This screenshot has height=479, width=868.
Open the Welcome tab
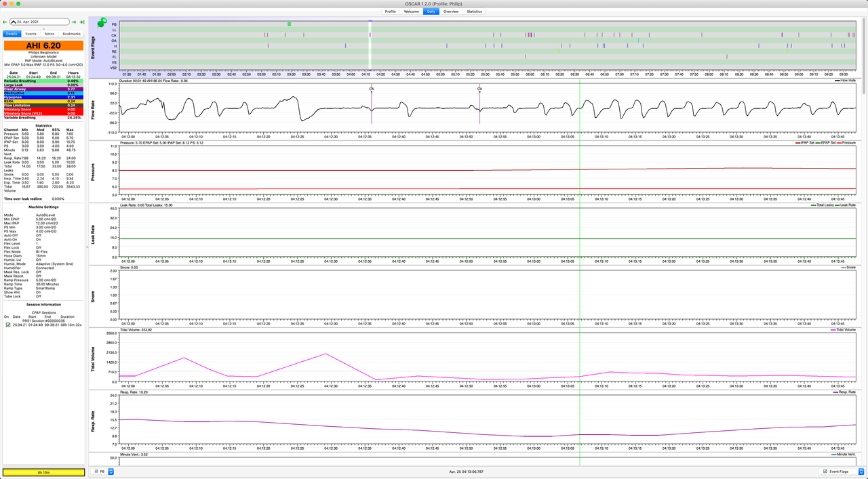point(411,12)
